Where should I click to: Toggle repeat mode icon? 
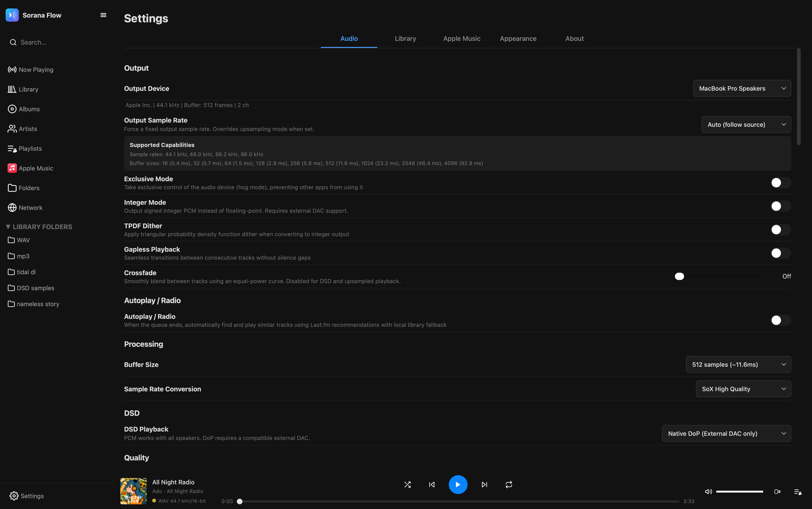tap(509, 484)
